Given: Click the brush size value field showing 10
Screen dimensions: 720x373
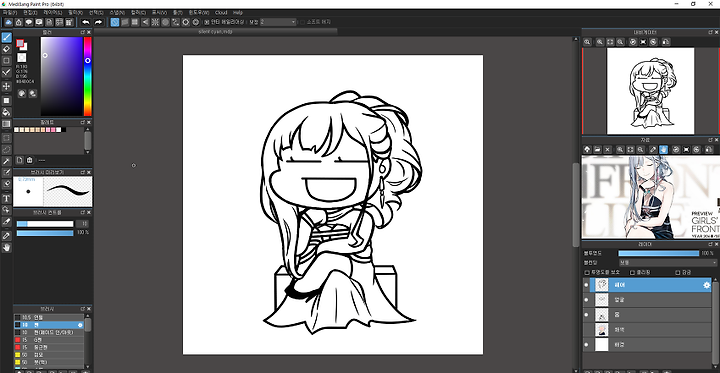Looking at the screenshot, I should click(82, 224).
